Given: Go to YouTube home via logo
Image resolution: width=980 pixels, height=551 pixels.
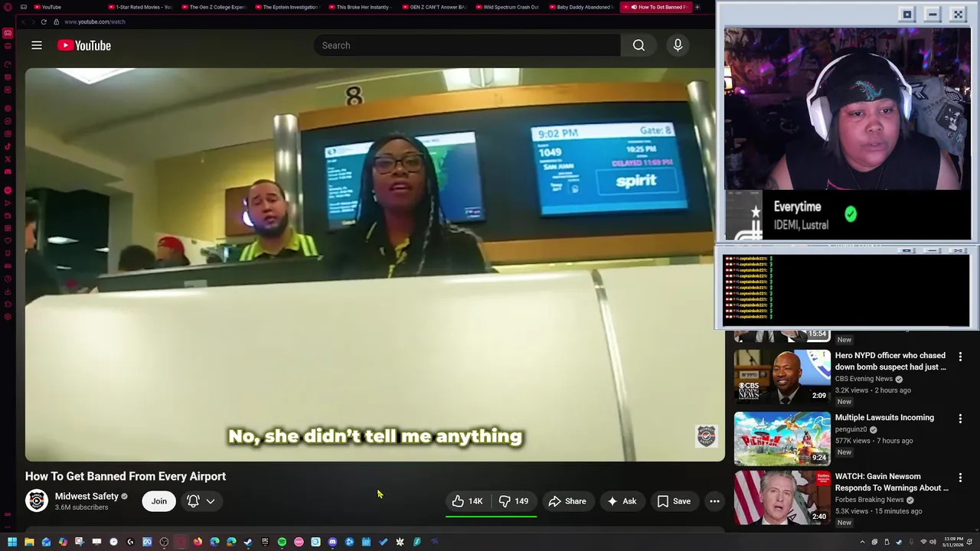Looking at the screenshot, I should (x=84, y=45).
